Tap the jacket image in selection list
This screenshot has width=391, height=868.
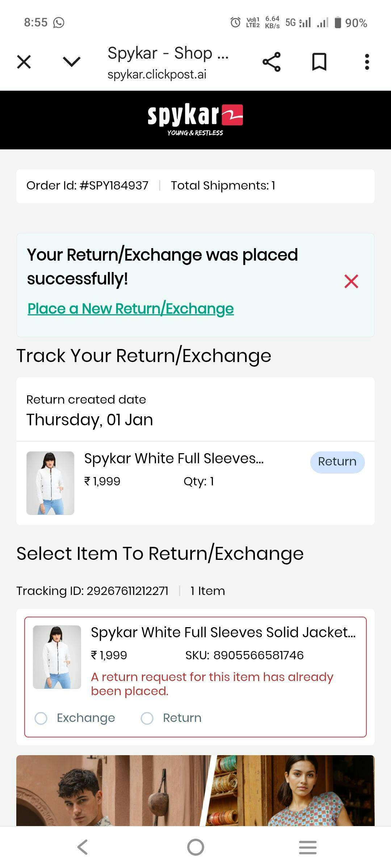[57, 657]
